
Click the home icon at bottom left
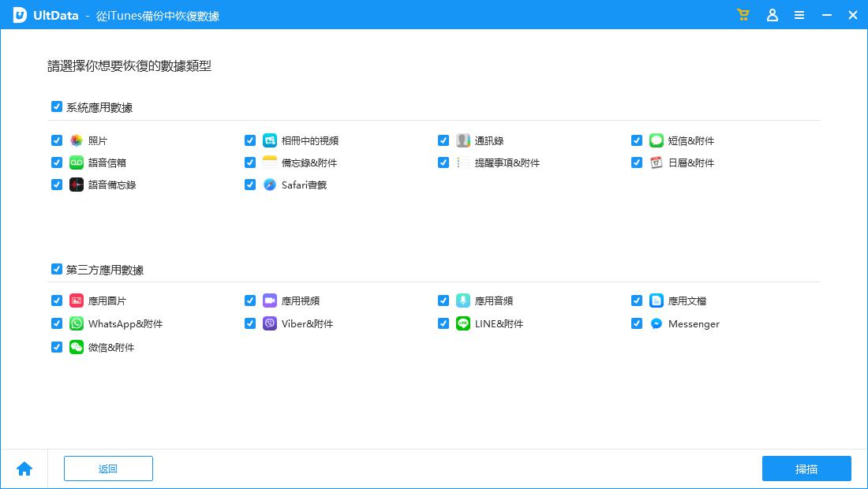24,468
